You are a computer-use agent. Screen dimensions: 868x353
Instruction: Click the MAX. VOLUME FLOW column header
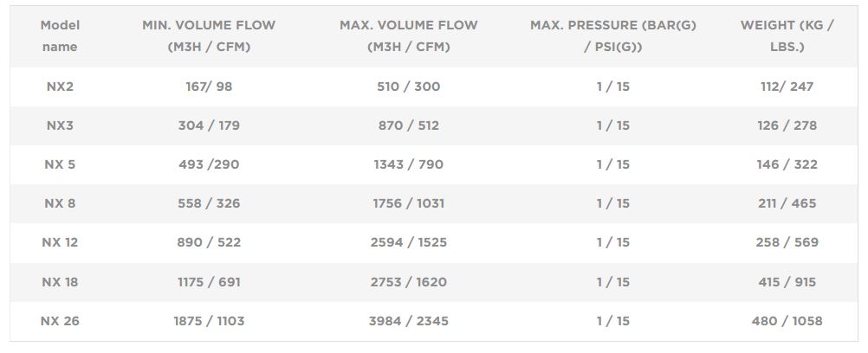point(409,36)
